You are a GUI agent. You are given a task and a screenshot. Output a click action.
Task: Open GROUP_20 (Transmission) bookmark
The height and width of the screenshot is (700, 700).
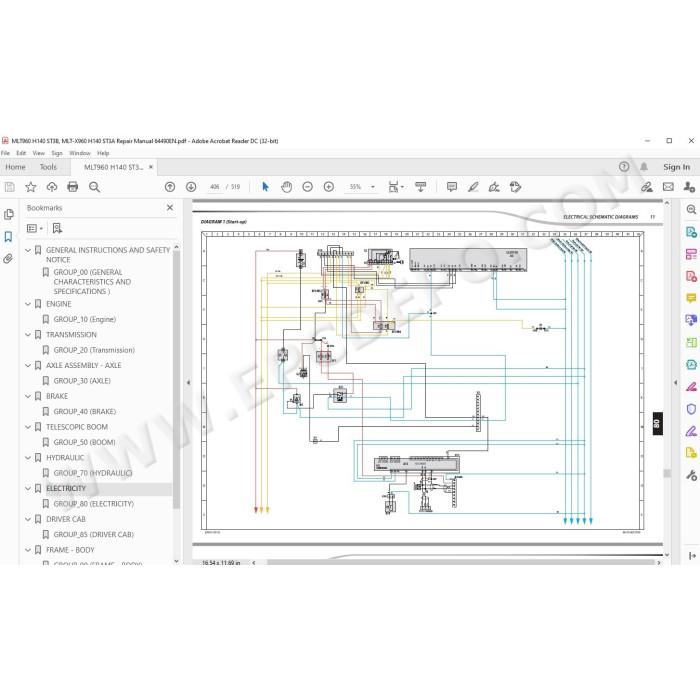point(94,350)
